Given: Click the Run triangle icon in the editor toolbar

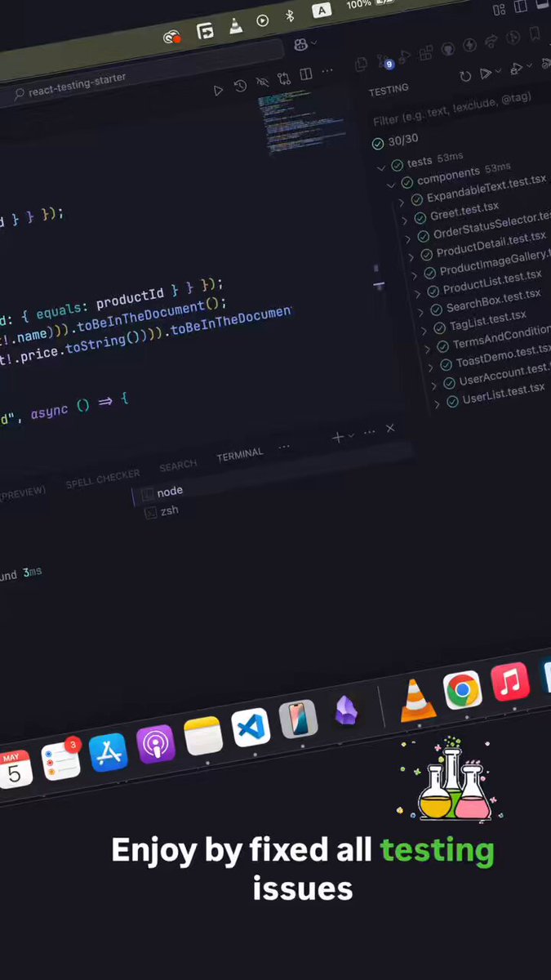Looking at the screenshot, I should pyautogui.click(x=218, y=91).
